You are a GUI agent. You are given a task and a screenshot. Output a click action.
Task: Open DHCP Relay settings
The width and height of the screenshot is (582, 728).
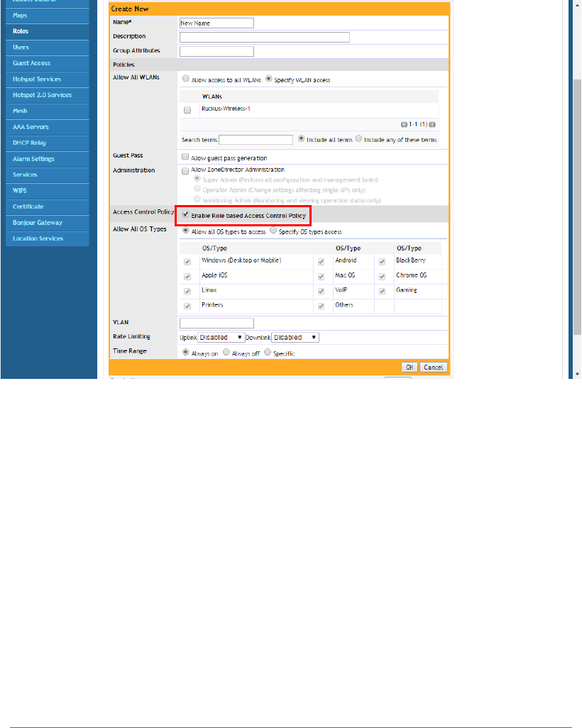(x=47, y=143)
